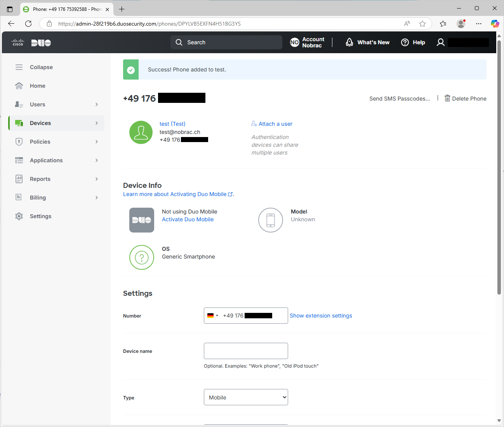Image resolution: width=504 pixels, height=427 pixels.
Task: Open Billing sidebar item
Action: [x=56, y=198]
